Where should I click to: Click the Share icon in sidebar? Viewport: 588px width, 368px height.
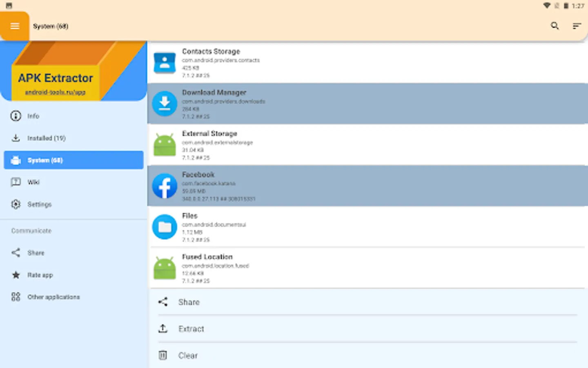tap(16, 253)
